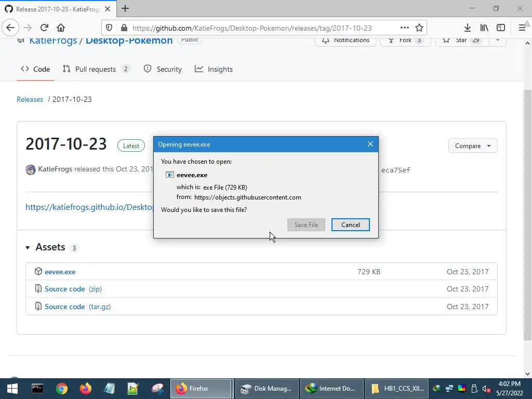Open the KatieFrogs author profile link
This screenshot has width=532, height=399.
click(x=55, y=169)
